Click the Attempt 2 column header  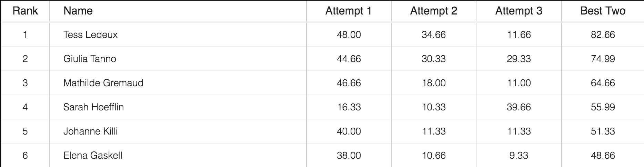tap(433, 11)
